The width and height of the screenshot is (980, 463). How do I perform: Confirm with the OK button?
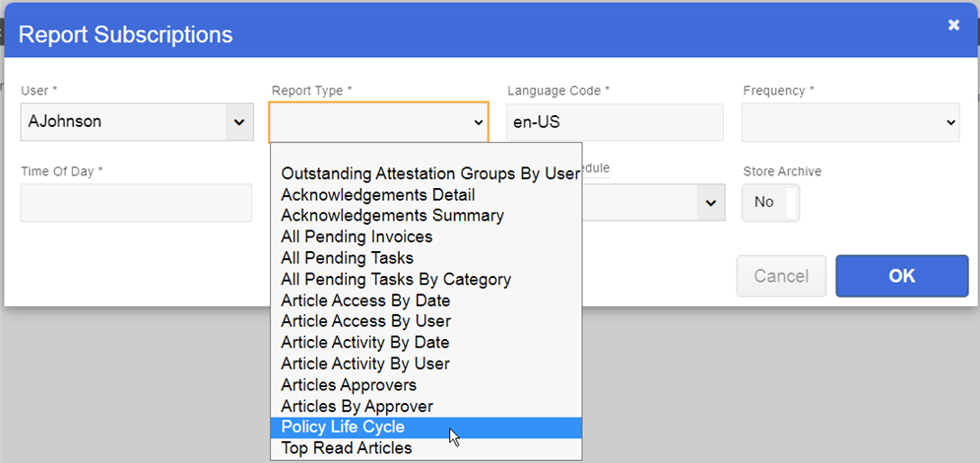pyautogui.click(x=901, y=276)
